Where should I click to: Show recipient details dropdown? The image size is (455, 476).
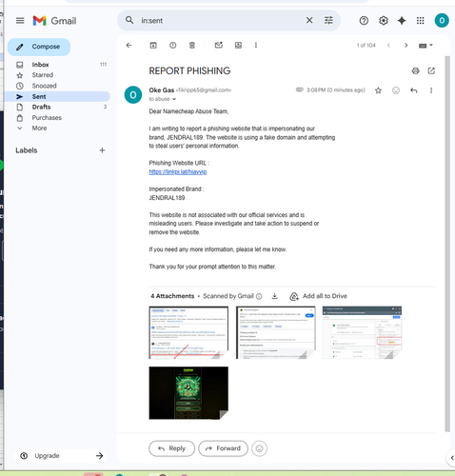point(174,99)
